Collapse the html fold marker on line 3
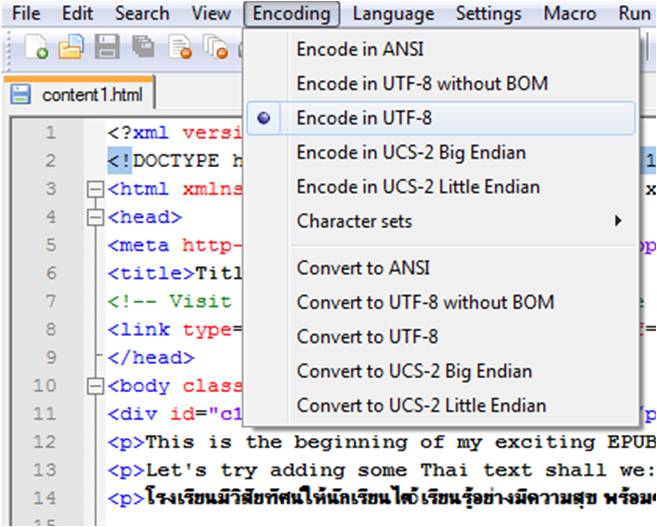Screen dimensions: 657x527 (95, 189)
